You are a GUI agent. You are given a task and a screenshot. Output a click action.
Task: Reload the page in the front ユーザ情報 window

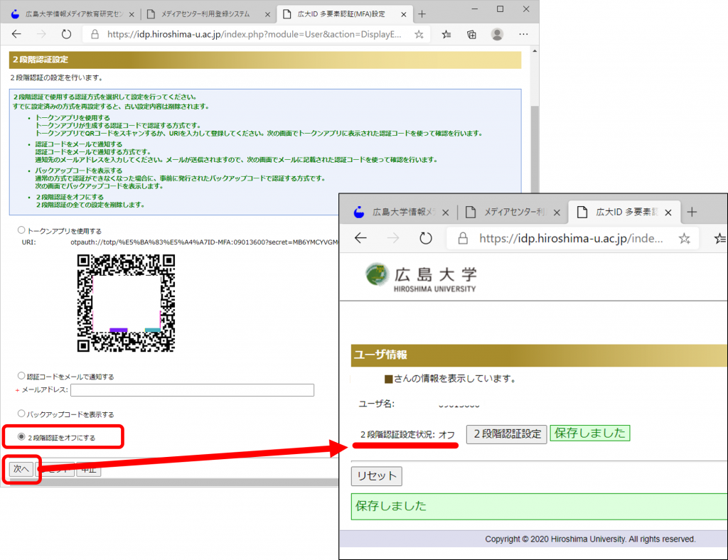click(425, 238)
